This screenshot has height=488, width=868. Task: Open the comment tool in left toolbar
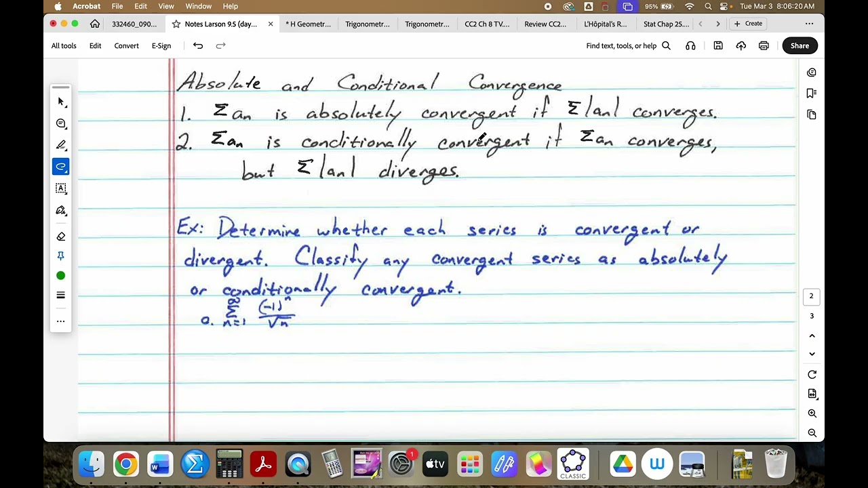[61, 123]
